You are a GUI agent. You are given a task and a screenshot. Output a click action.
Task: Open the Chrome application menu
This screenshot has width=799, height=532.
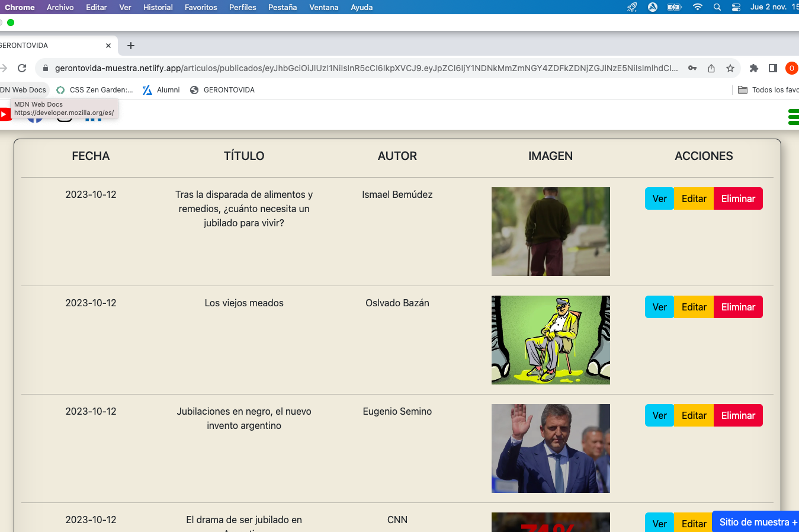[20, 7]
